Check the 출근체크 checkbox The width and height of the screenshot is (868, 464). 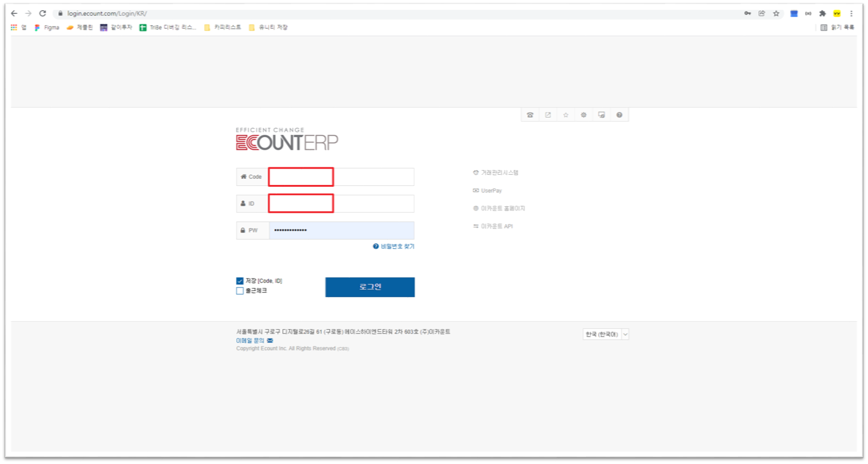coord(240,291)
